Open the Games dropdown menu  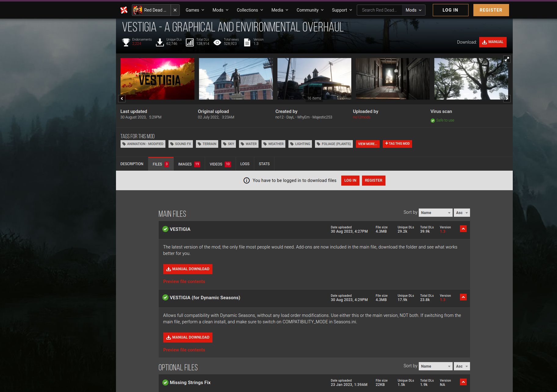click(x=195, y=10)
